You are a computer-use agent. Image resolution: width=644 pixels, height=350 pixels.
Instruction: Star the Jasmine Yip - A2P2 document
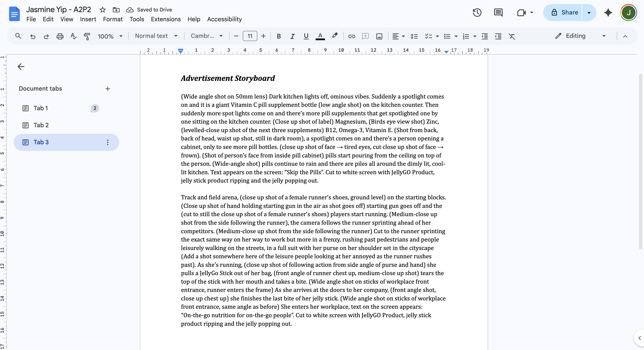coord(102,10)
